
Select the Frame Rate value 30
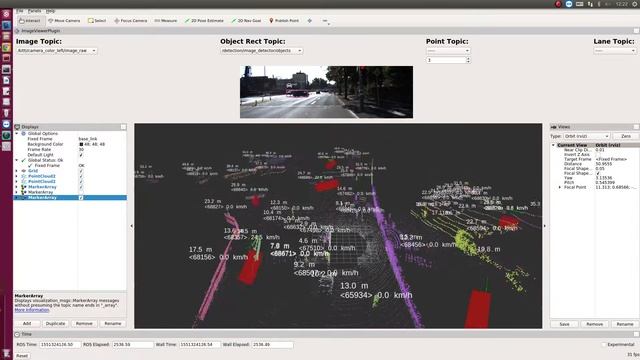pyautogui.click(x=81, y=149)
